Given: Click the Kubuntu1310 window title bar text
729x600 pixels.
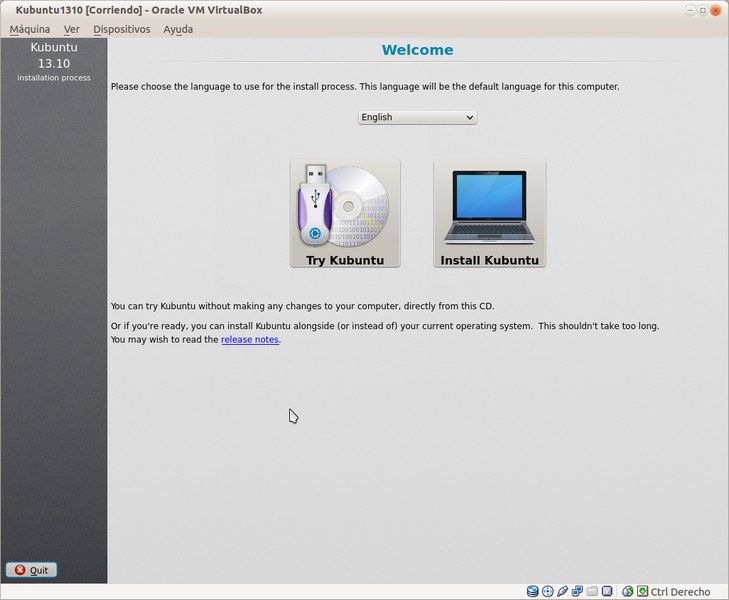Looking at the screenshot, I should tap(139, 10).
